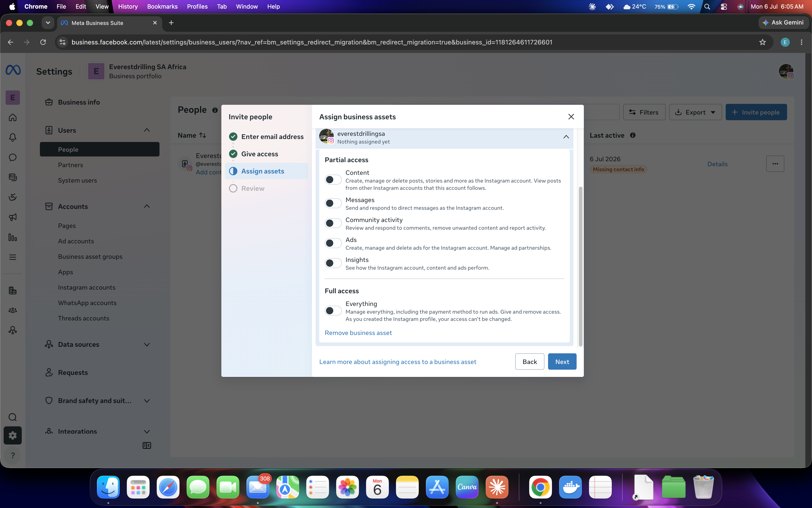The width and height of the screenshot is (812, 508).
Task: Enable Community activity access switch
Action: coord(333,223)
